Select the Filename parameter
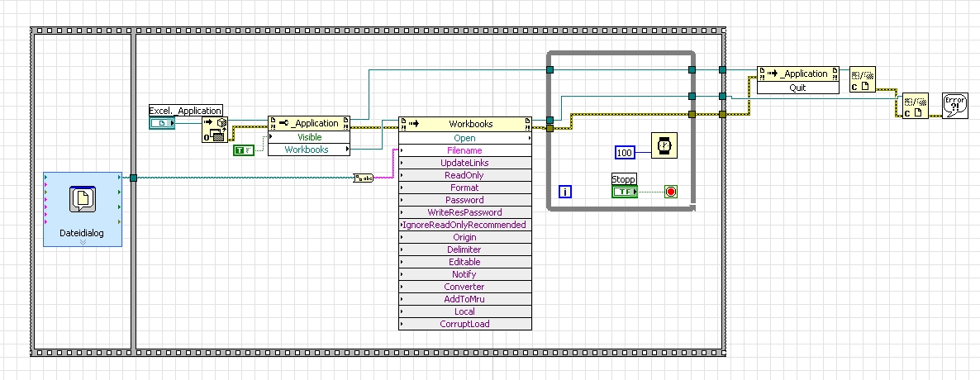This screenshot has width=980, height=380. tap(465, 150)
